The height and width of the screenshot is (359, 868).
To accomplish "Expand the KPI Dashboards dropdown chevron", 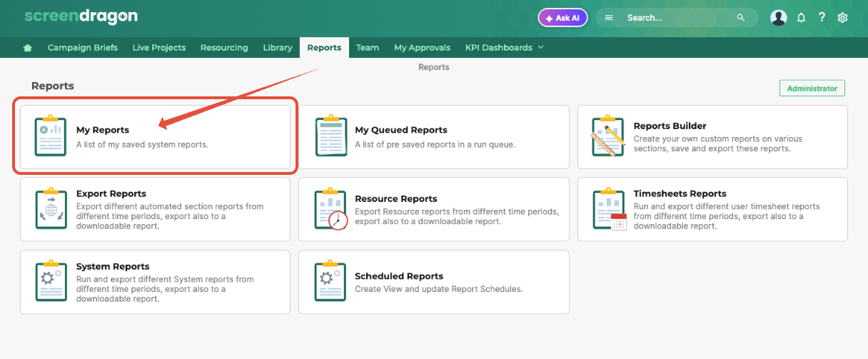I will point(540,48).
